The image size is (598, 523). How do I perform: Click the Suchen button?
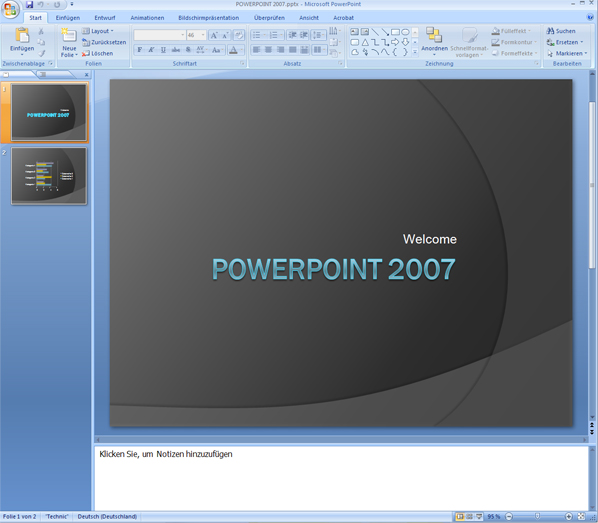(561, 31)
